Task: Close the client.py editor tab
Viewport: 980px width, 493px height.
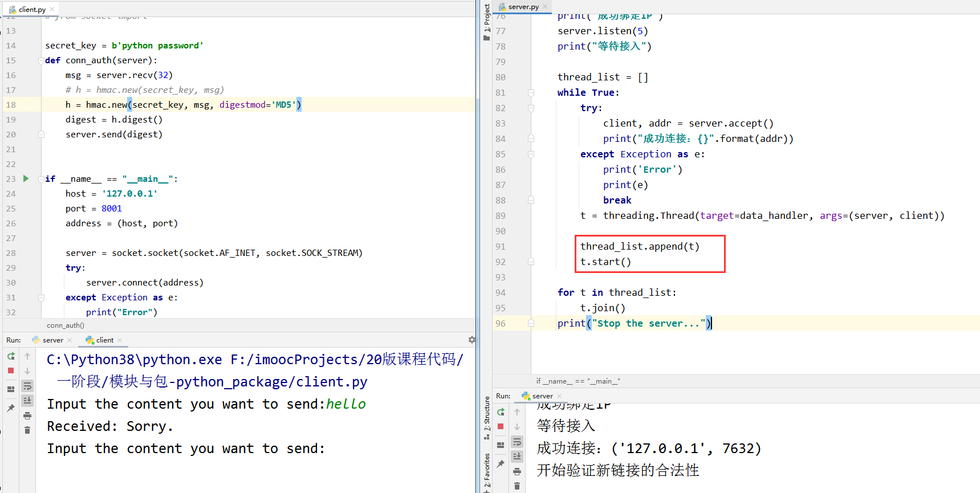Action: (x=52, y=9)
